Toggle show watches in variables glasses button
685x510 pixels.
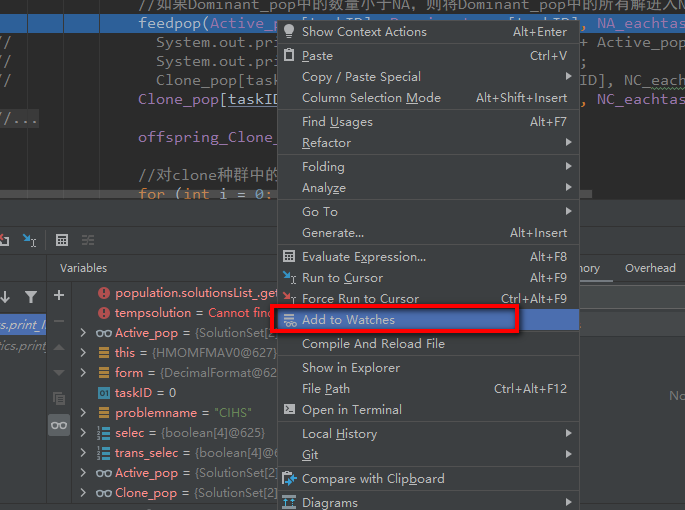point(59,425)
